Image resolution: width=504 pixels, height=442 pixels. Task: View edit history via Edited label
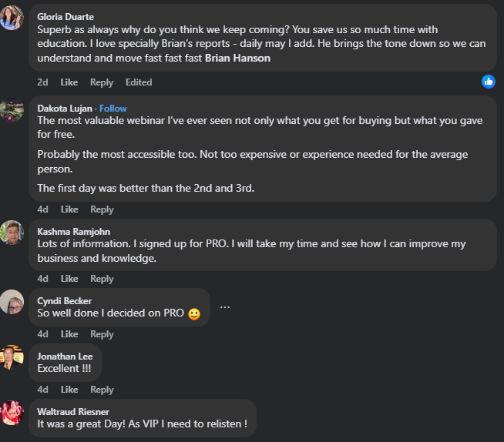(x=139, y=82)
